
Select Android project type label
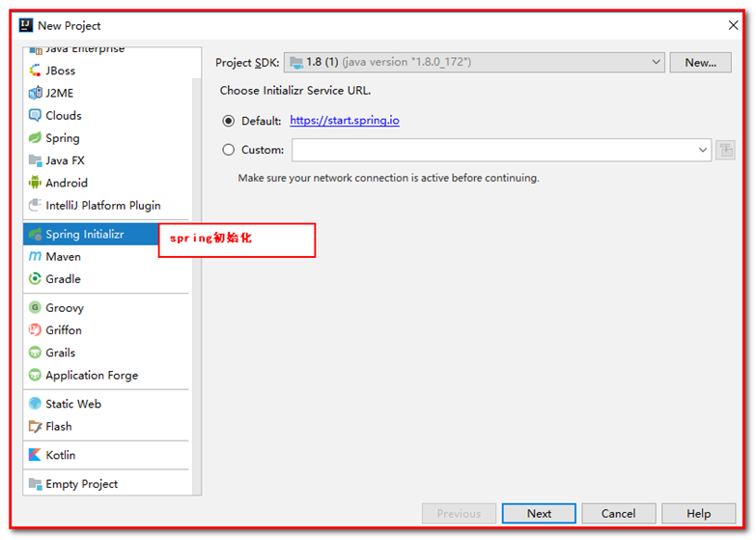(67, 183)
